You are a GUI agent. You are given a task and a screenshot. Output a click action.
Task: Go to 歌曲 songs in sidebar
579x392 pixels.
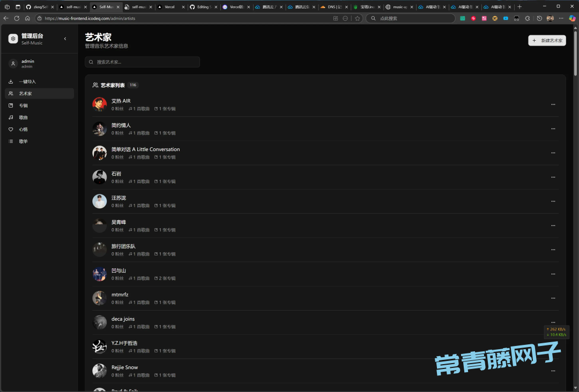pos(23,117)
